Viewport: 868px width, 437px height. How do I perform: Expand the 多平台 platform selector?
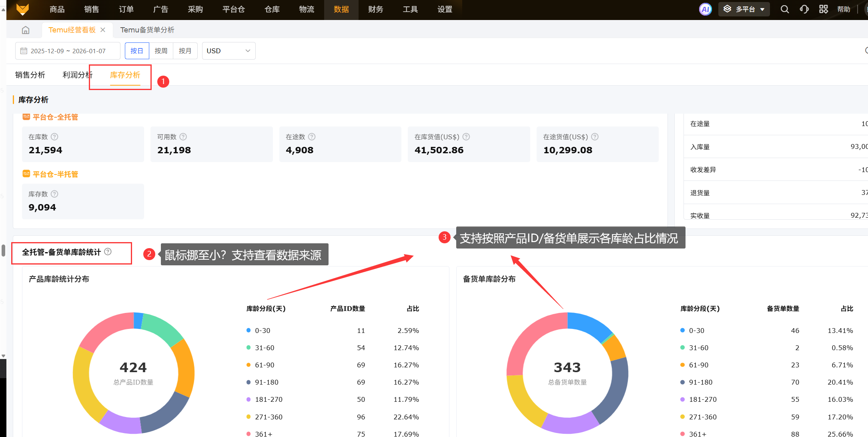pos(744,9)
